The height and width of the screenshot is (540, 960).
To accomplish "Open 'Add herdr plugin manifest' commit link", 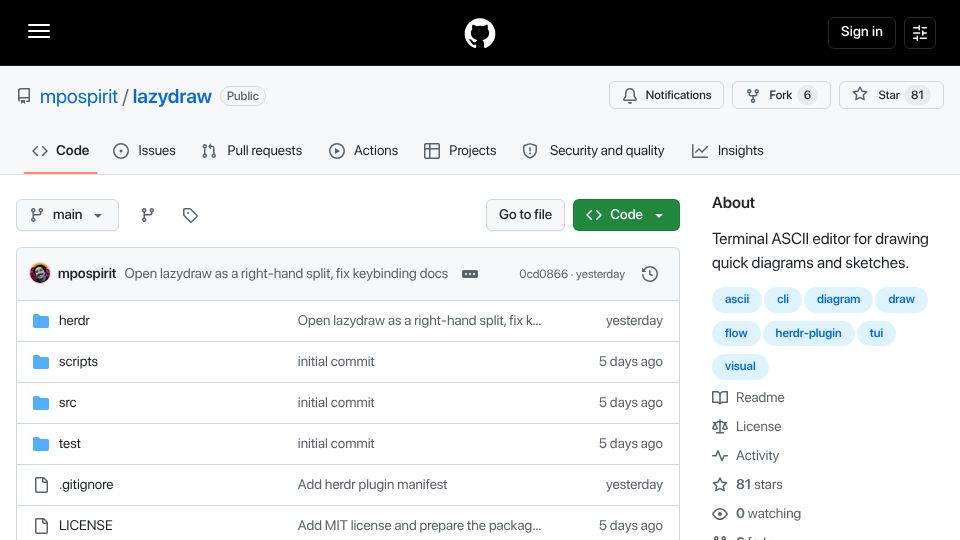I will coord(372,485).
